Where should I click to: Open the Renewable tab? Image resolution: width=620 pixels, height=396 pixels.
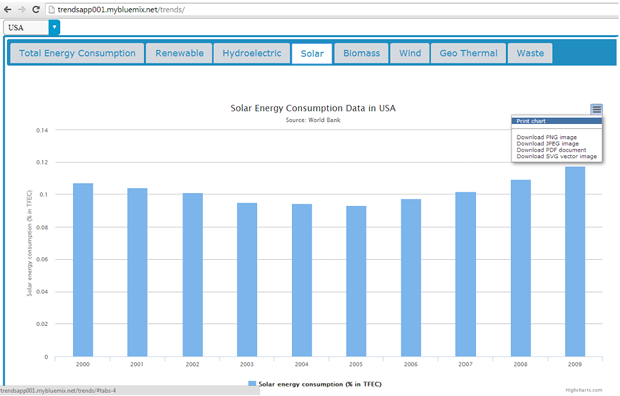click(x=180, y=53)
